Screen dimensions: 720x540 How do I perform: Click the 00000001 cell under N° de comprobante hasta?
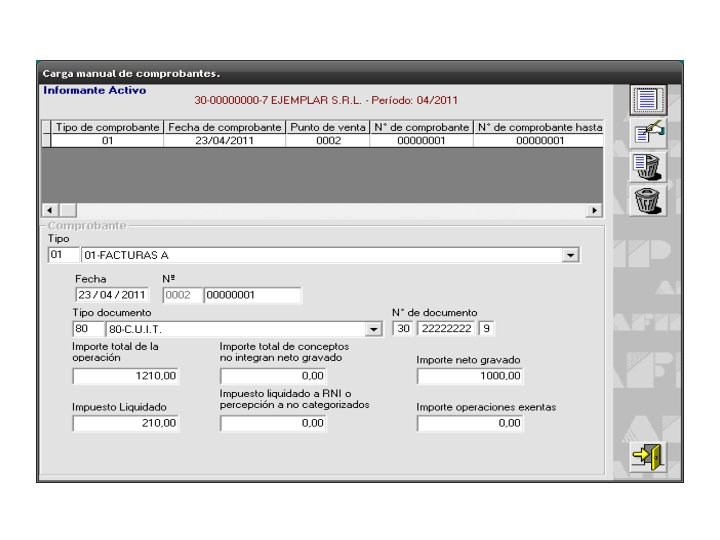point(539,141)
